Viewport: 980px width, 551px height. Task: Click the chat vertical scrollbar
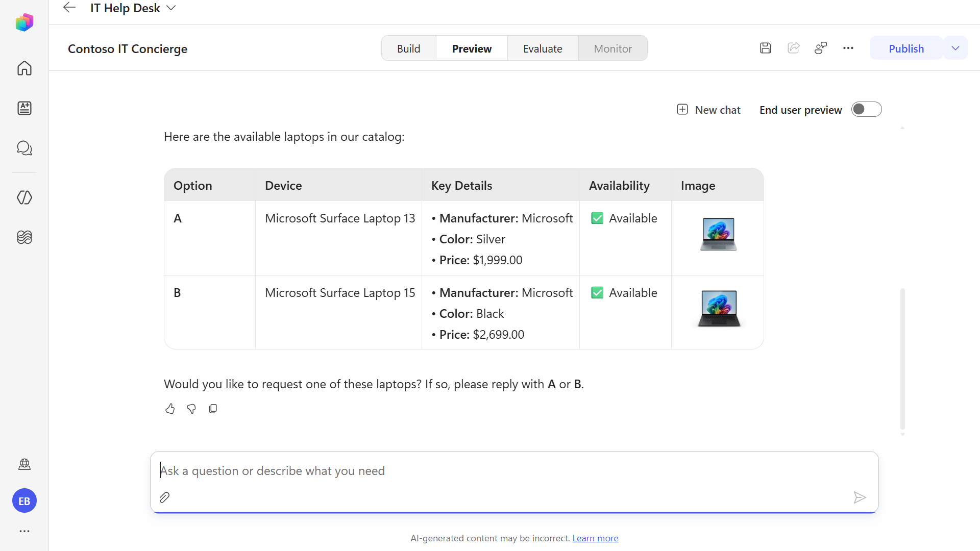coord(902,359)
